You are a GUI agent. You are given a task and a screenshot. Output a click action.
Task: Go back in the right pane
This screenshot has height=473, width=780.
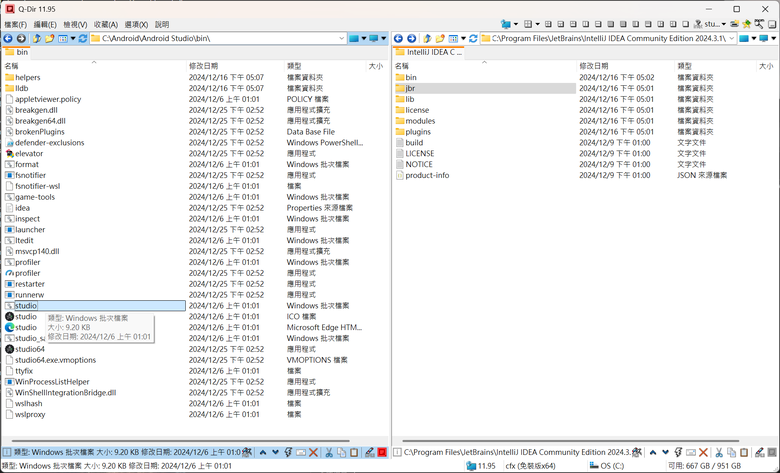coord(398,38)
